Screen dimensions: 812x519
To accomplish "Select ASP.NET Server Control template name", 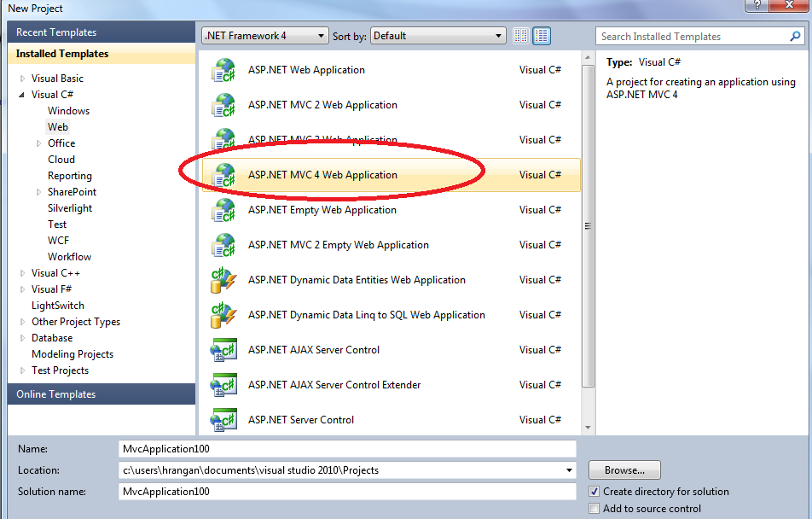I will click(301, 420).
